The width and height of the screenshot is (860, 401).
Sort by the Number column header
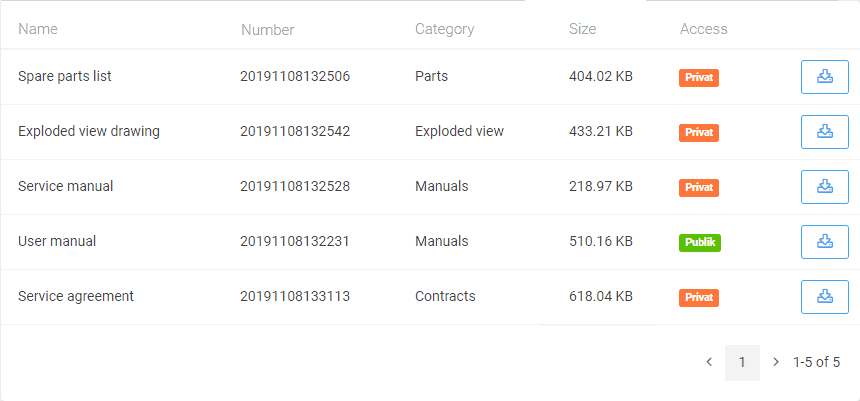pos(267,30)
